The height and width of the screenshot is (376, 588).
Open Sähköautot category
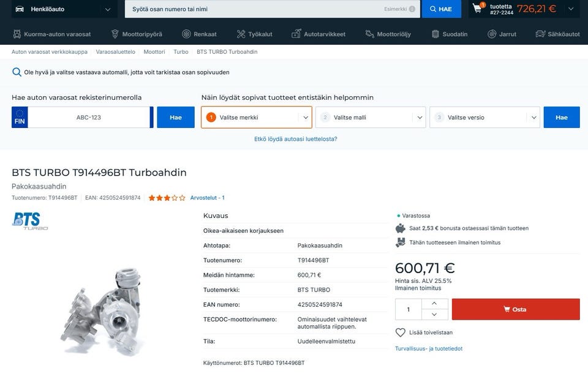558,34
